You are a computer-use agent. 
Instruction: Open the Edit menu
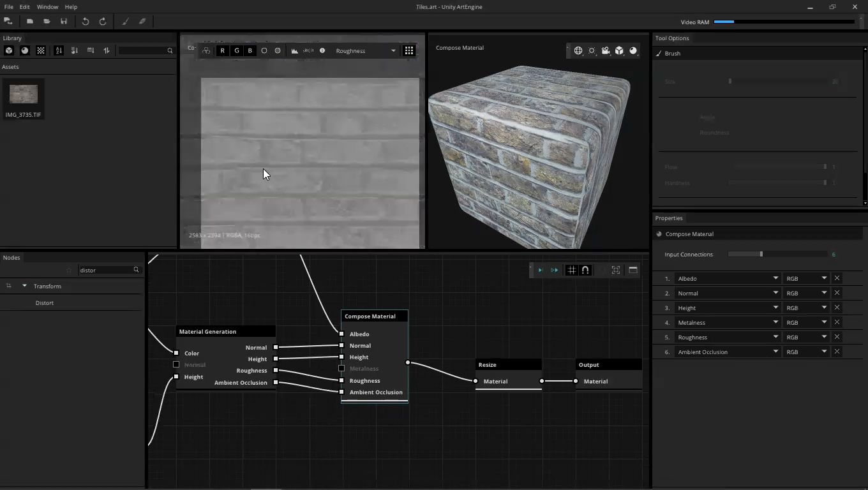point(24,7)
